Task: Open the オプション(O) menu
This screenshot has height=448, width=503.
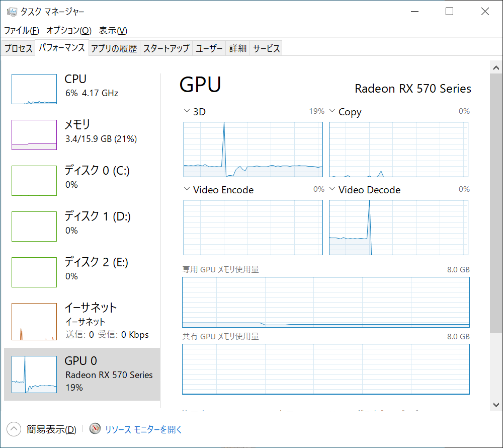Action: click(x=69, y=30)
